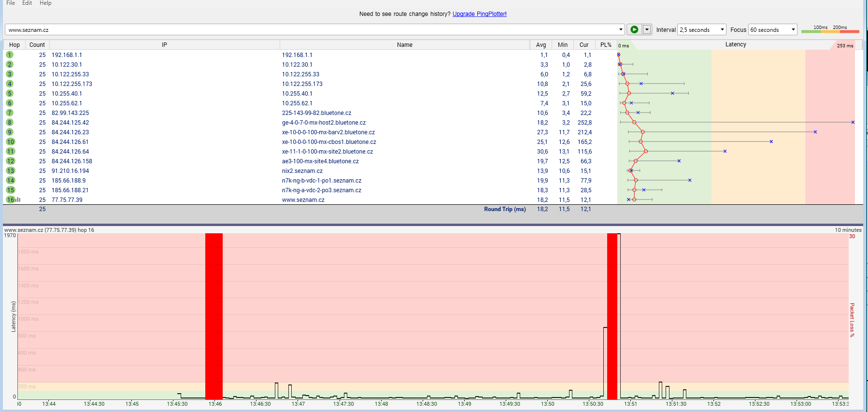Viewport: 868px width, 412px height.
Task: Click the hop 3 green number icon
Action: 10,74
